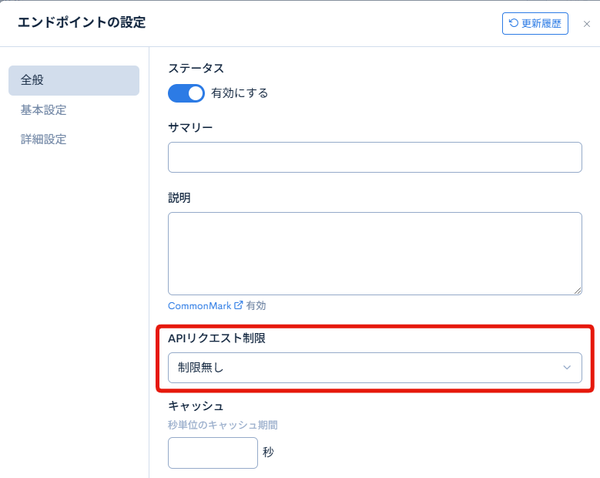Open the APIリクエスト制限 dropdown
The image size is (600, 478).
point(375,367)
